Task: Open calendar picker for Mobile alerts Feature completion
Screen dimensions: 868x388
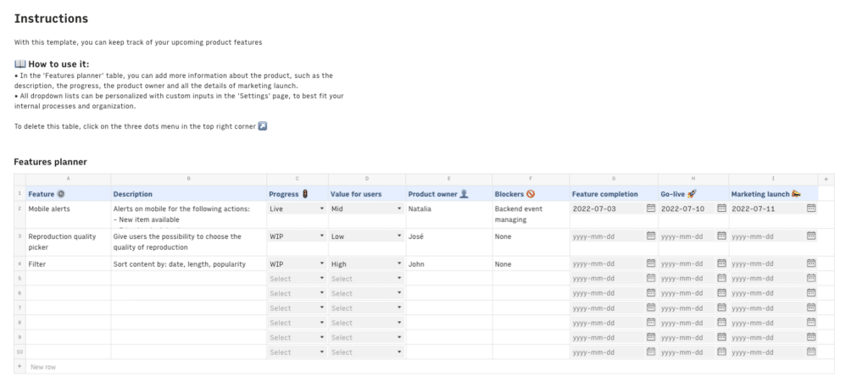Action: pos(650,208)
